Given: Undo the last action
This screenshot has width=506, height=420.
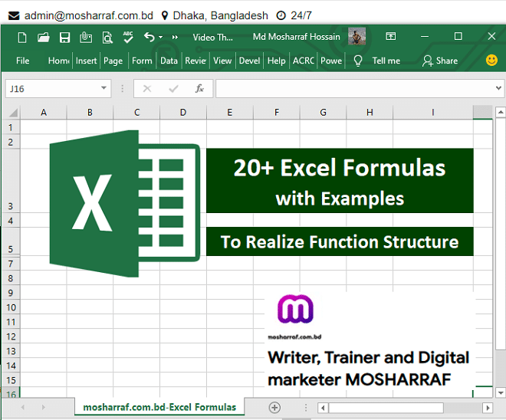Looking at the screenshot, I should point(149,37).
